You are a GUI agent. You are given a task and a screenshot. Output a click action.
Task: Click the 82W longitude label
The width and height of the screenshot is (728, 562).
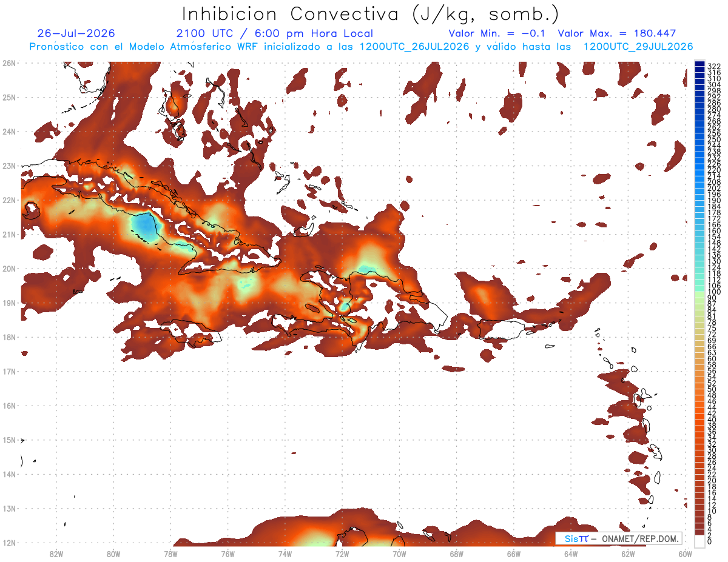pyautogui.click(x=56, y=554)
